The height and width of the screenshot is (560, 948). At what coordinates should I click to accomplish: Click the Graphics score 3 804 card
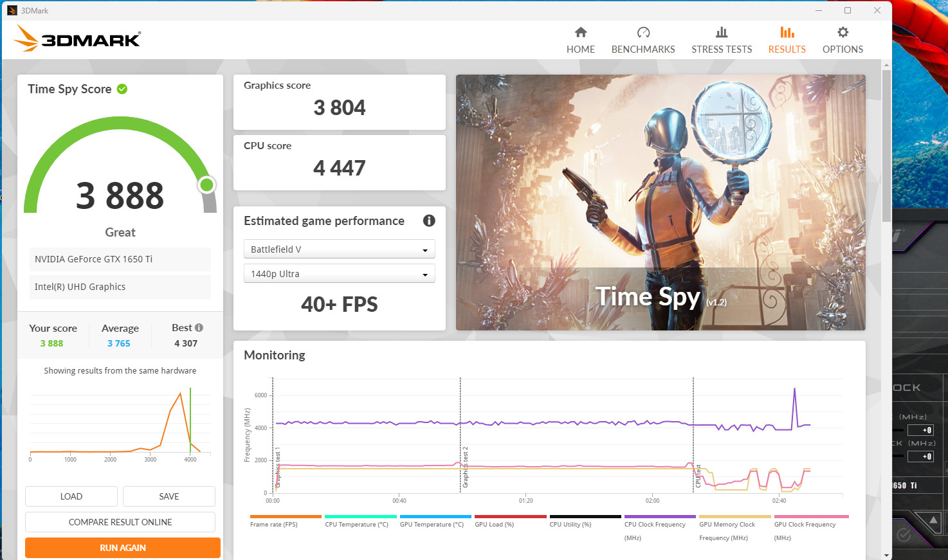340,102
